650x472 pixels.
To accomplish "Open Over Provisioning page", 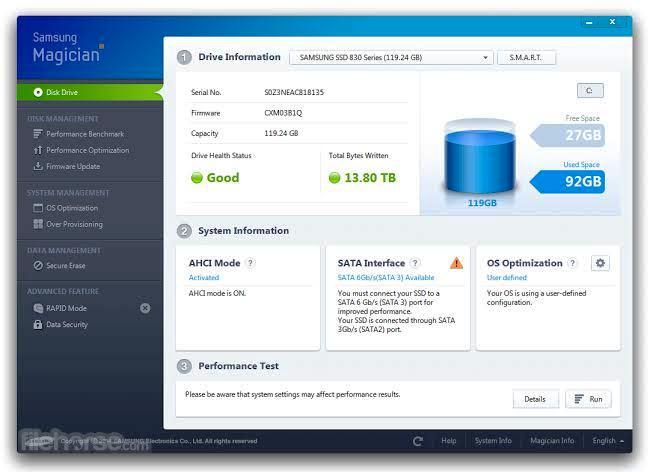I will pos(75,224).
